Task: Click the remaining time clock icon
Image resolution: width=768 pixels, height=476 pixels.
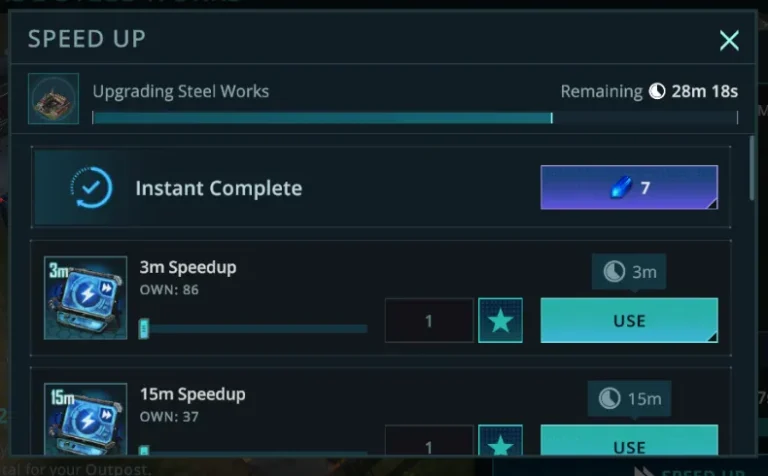Action: click(x=657, y=92)
